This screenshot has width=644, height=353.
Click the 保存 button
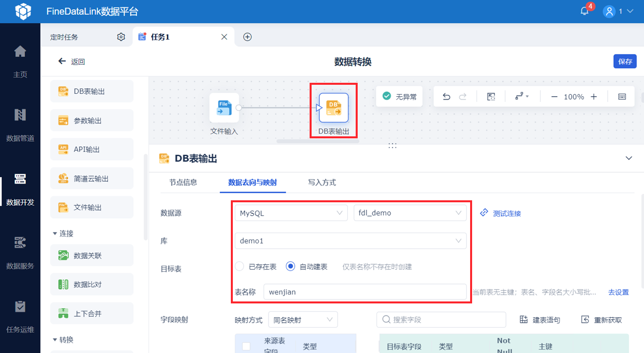[x=625, y=61]
